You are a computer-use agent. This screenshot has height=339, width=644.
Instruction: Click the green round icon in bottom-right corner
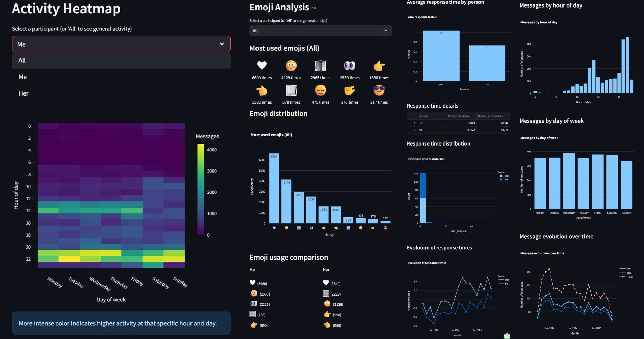507,336
